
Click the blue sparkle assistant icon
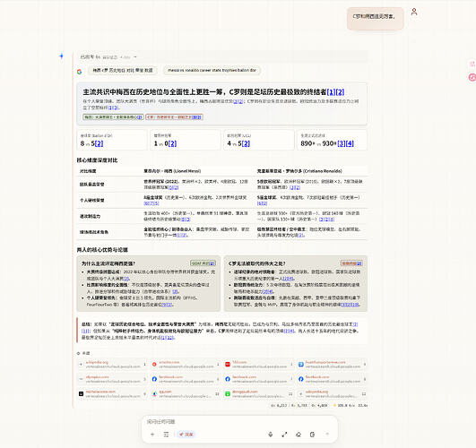click(x=61, y=56)
